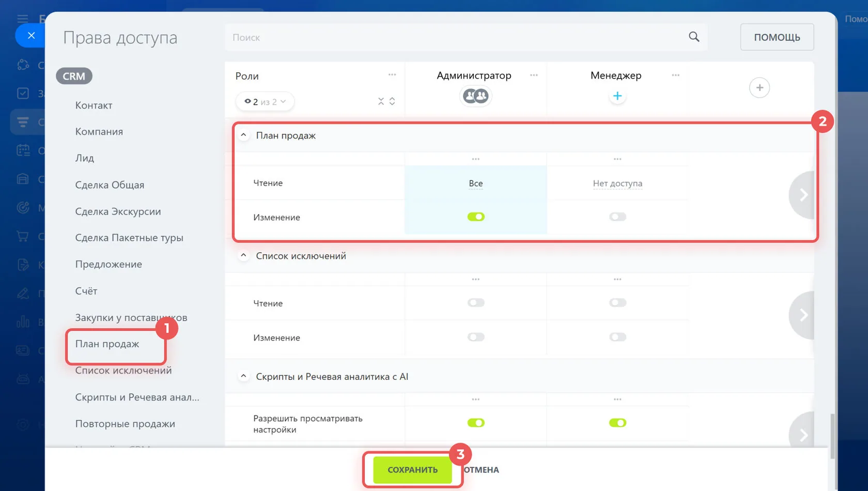Open Администратор column three-dot menu
The image size is (868, 491).
point(534,75)
